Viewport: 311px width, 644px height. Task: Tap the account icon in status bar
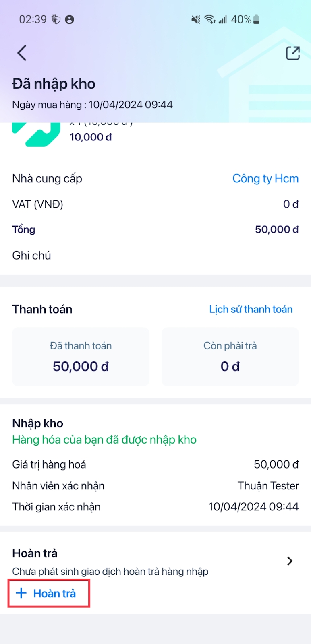[70, 19]
